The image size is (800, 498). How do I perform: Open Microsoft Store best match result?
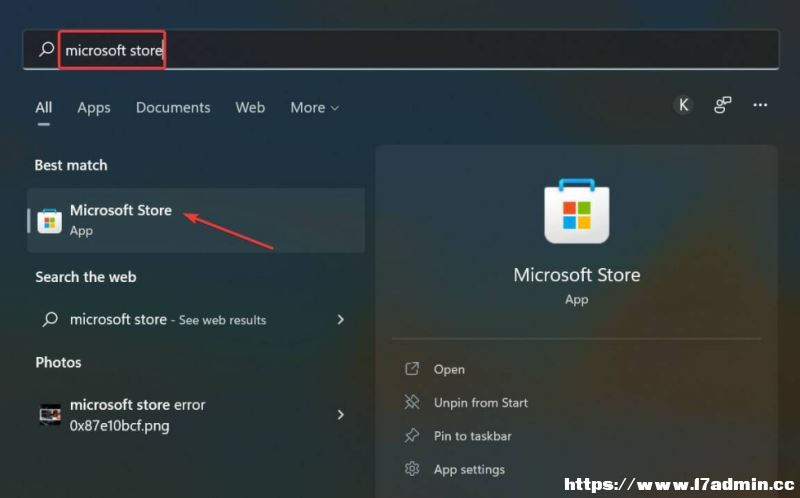(x=196, y=220)
